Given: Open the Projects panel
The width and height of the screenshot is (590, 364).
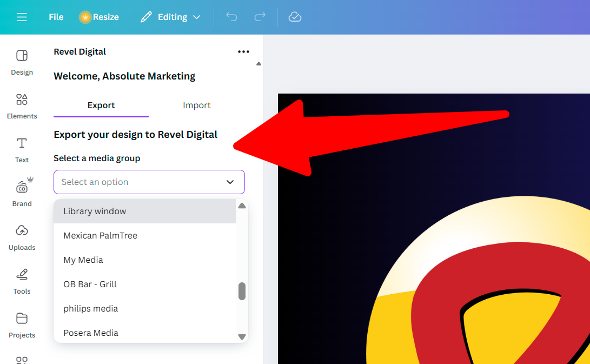Looking at the screenshot, I should (x=22, y=326).
